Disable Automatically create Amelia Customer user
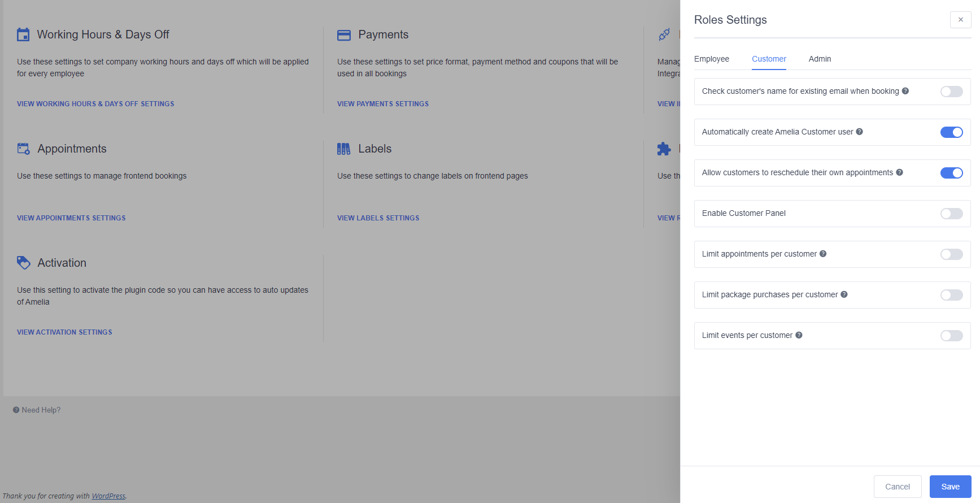 [952, 132]
